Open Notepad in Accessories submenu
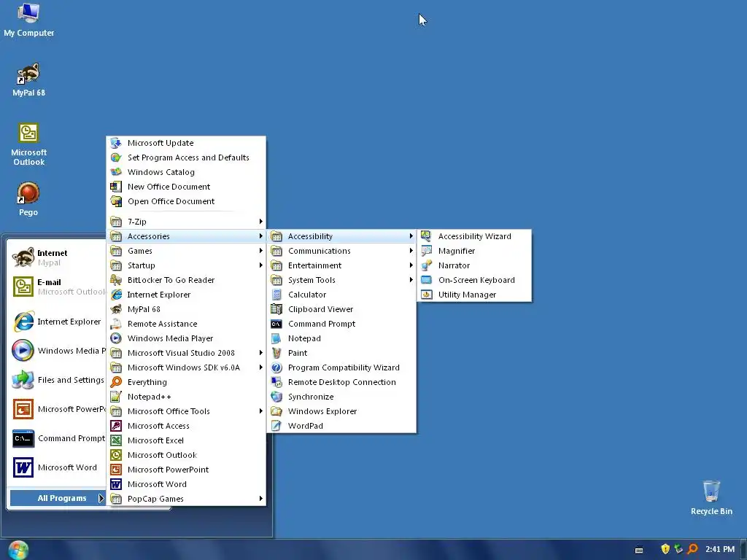 coord(341,338)
